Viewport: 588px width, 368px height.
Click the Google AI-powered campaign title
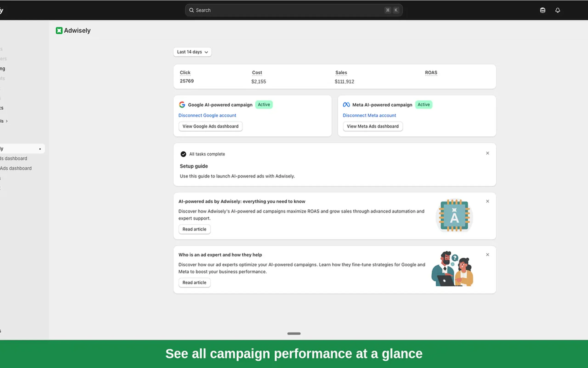click(220, 105)
